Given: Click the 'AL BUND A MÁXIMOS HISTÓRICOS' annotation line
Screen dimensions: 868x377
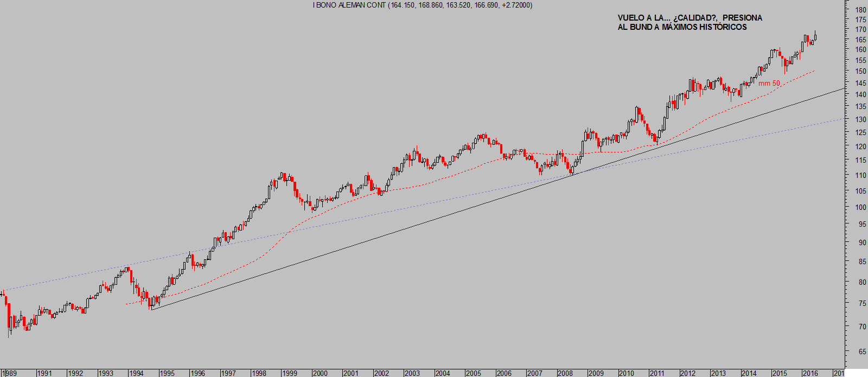Looking at the screenshot, I should (682, 27).
